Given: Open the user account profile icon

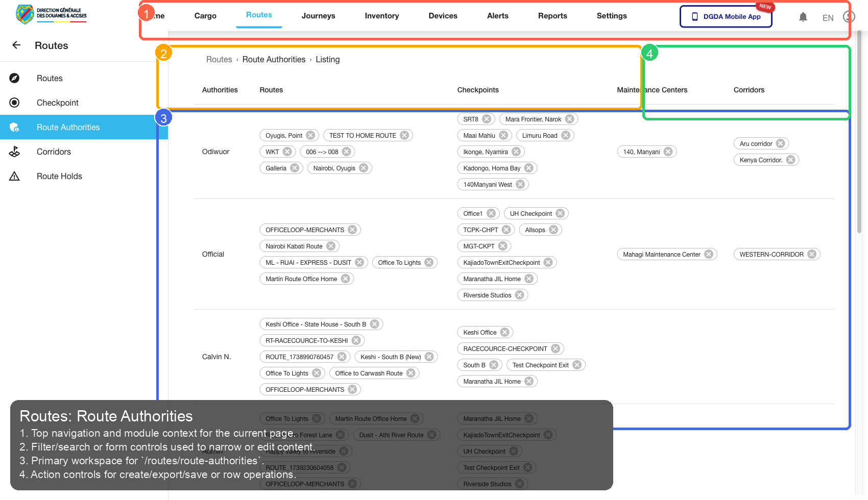Looking at the screenshot, I should click(x=848, y=17).
